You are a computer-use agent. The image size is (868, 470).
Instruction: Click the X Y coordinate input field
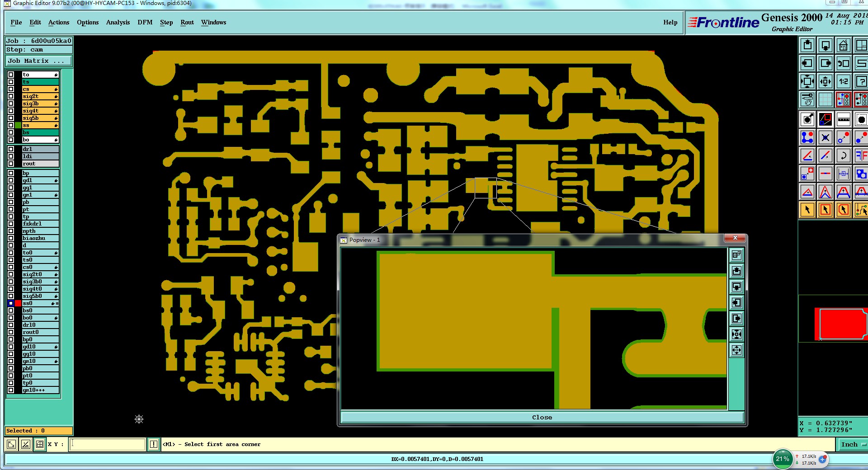(x=108, y=444)
